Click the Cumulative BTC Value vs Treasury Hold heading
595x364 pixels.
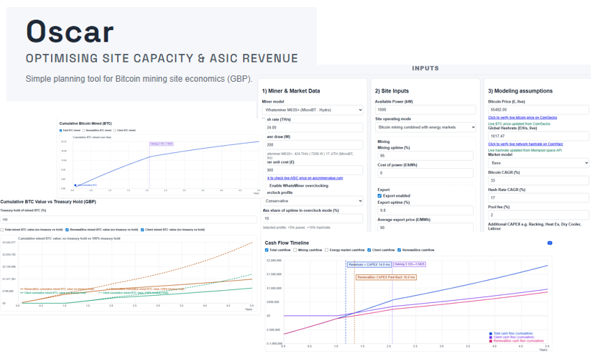pos(48,202)
